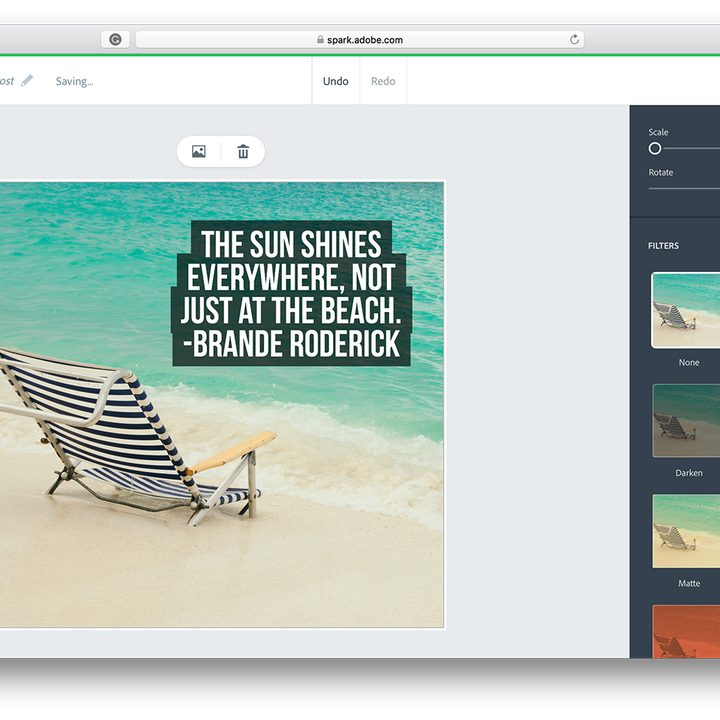Click the FILTERS section heading
The height and width of the screenshot is (720, 720).
(663, 246)
